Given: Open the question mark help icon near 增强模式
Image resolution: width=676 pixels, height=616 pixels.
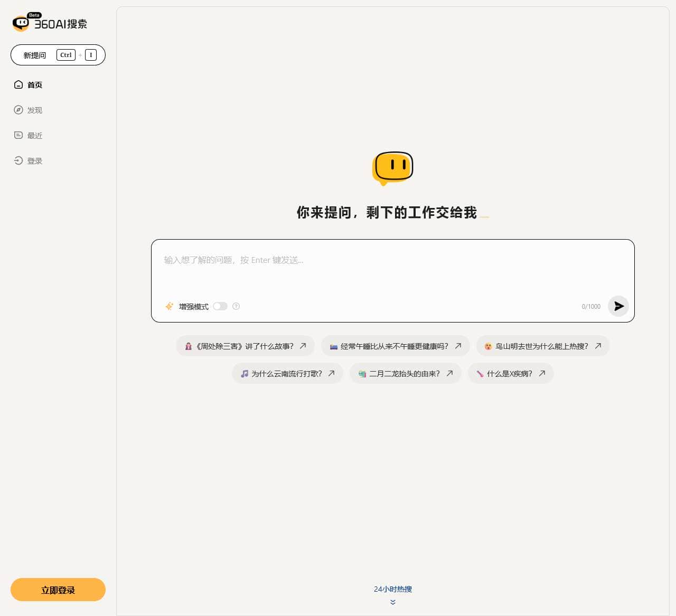Looking at the screenshot, I should [x=236, y=306].
